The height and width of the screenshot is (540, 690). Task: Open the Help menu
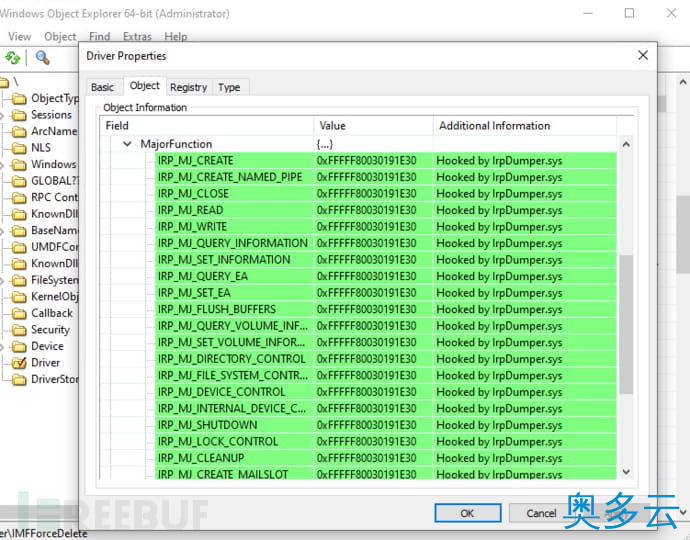pos(176,37)
